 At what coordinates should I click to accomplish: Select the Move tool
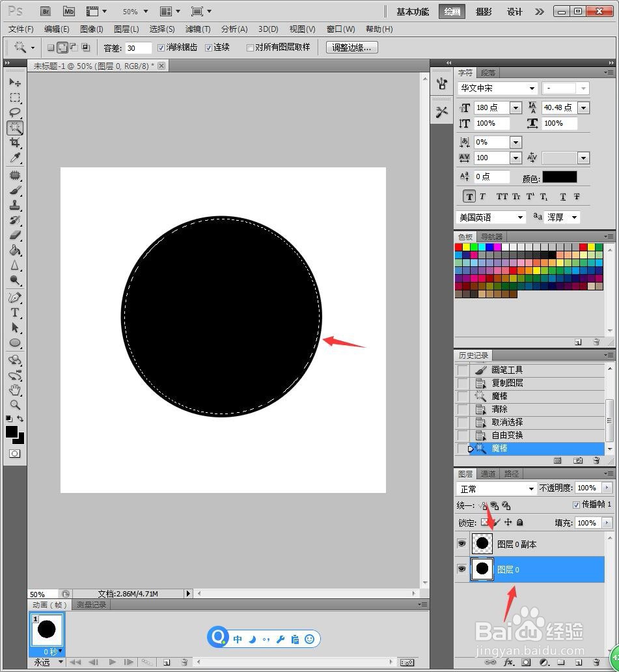(x=14, y=82)
